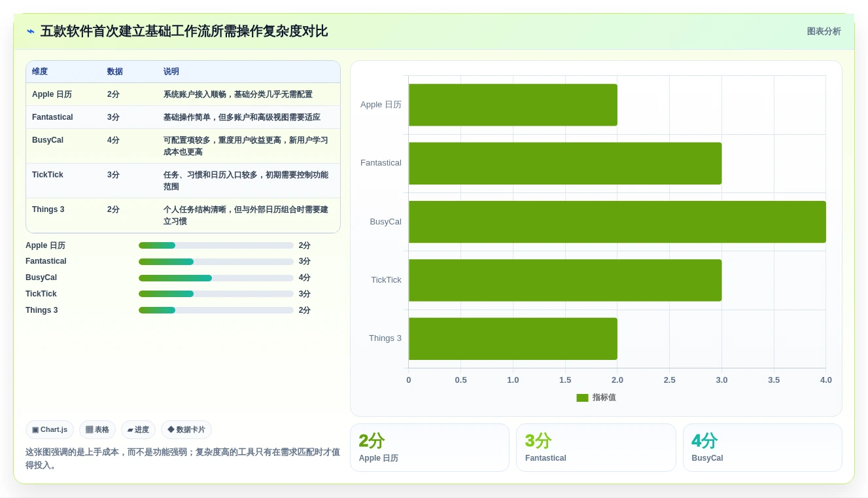Click the Apple 日历 progress bar
Image resolution: width=868 pixels, height=498 pixels.
click(216, 245)
